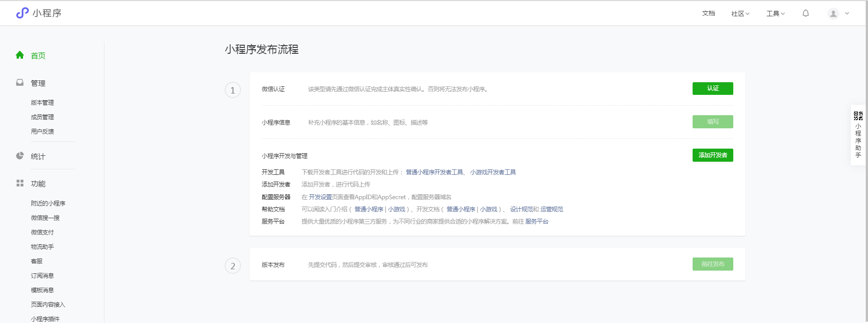Open 小游戏 intro link
This screenshot has width=868, height=323.
click(396, 209)
